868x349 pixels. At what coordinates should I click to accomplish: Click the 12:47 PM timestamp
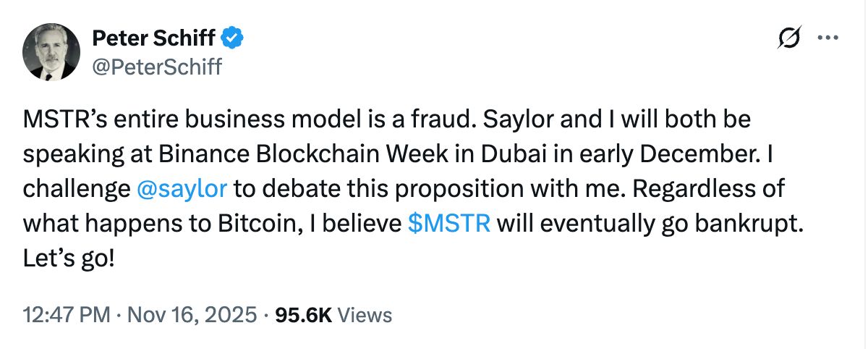67,315
